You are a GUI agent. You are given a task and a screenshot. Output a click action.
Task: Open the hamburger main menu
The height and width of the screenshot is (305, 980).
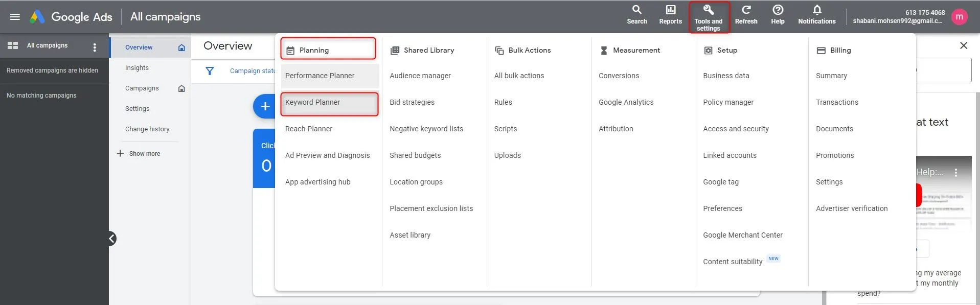pyautogui.click(x=15, y=17)
